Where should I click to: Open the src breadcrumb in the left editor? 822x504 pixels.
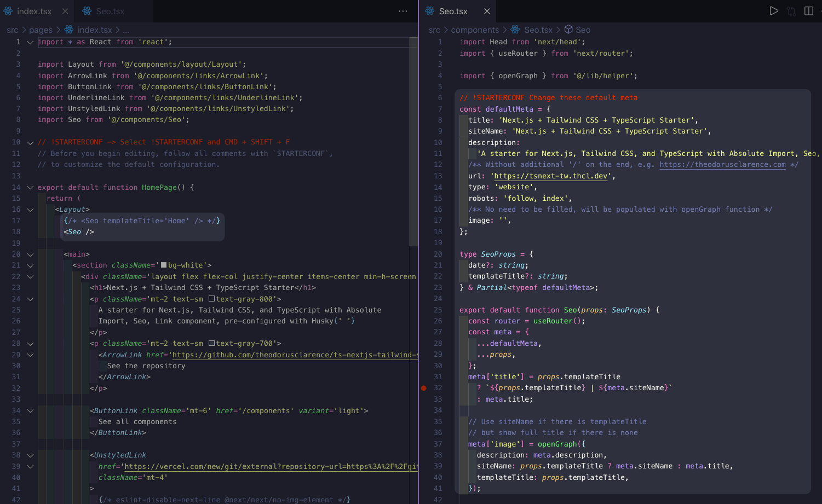click(13, 30)
